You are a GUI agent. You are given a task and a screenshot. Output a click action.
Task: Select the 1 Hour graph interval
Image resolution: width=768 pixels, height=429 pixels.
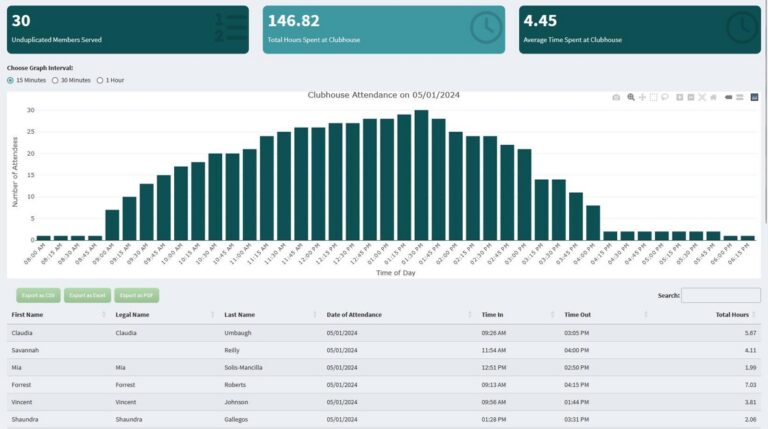[x=100, y=80]
